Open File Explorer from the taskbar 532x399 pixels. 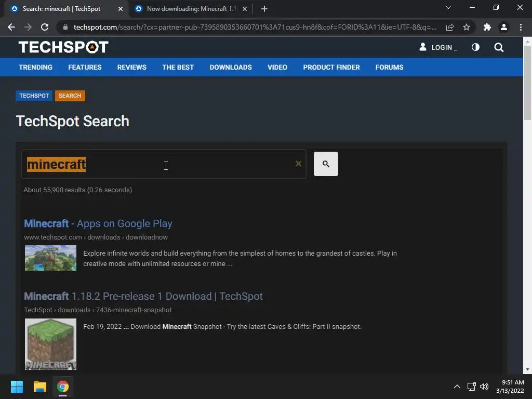pyautogui.click(x=39, y=387)
